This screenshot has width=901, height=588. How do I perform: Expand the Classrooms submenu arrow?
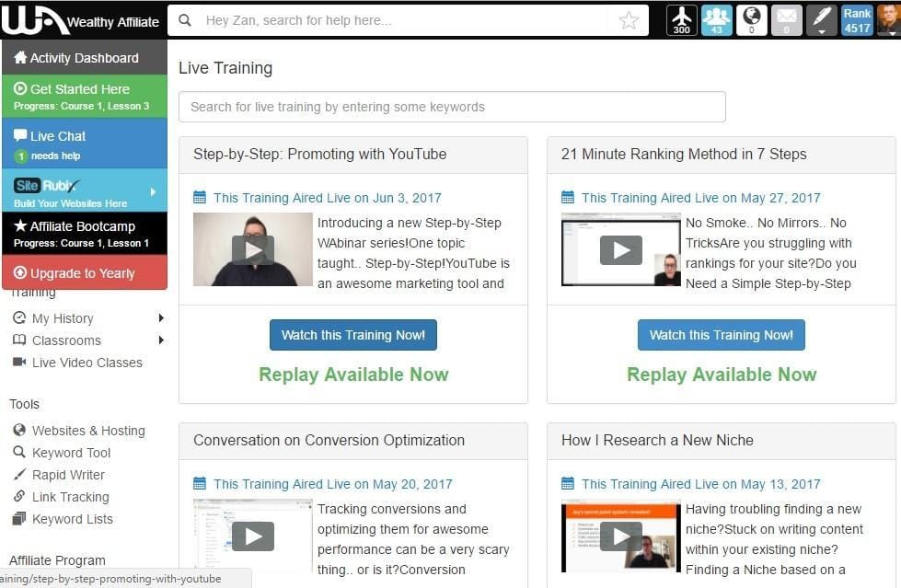[x=161, y=340]
